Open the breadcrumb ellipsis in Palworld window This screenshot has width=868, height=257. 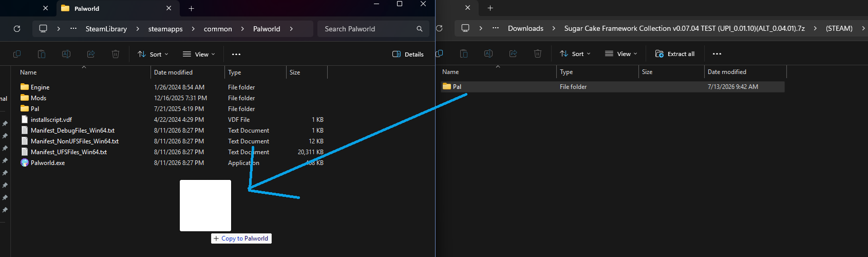[x=73, y=29]
